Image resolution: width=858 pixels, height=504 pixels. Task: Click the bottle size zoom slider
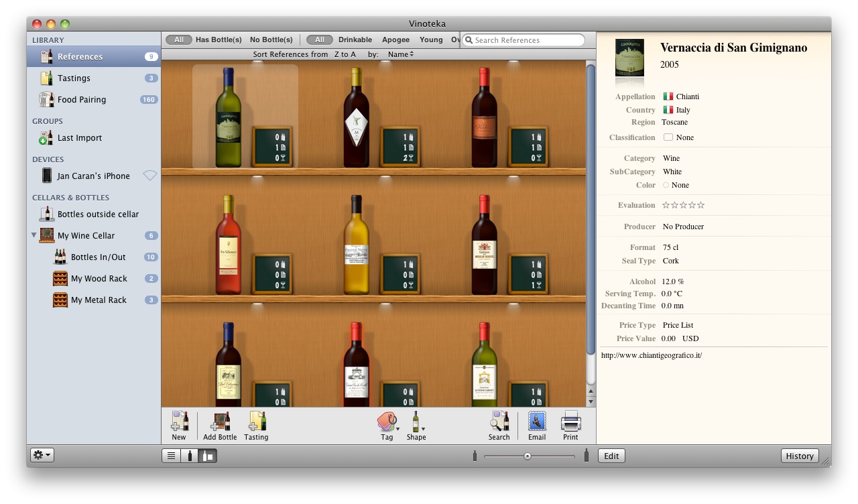pos(528,456)
